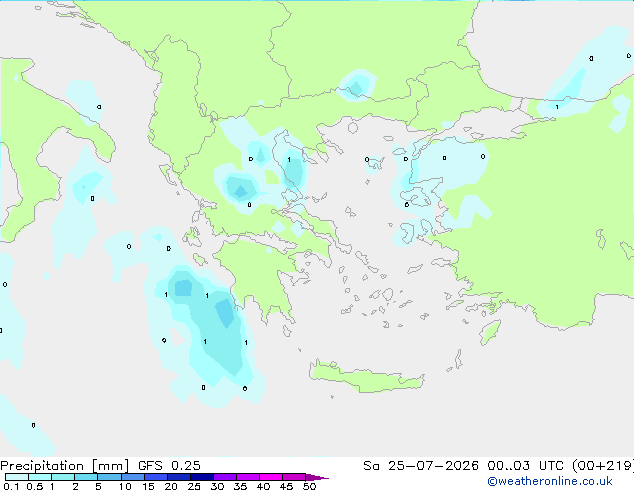Select the 20–25 mm legend color box
The image size is (634, 490).
pos(178,477)
